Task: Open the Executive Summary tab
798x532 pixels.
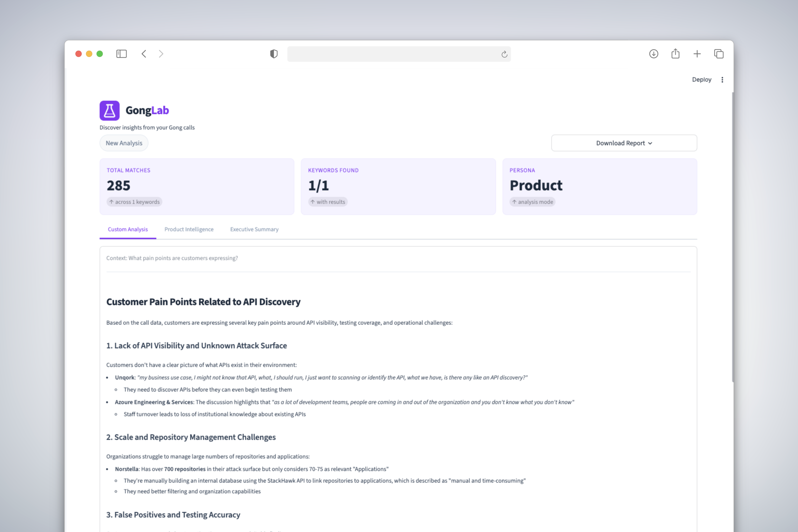Action: 254,229
